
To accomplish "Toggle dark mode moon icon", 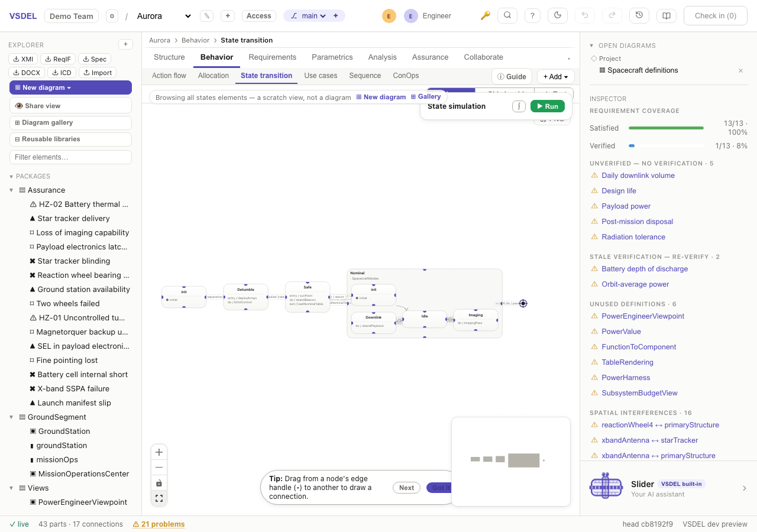I will coord(558,16).
